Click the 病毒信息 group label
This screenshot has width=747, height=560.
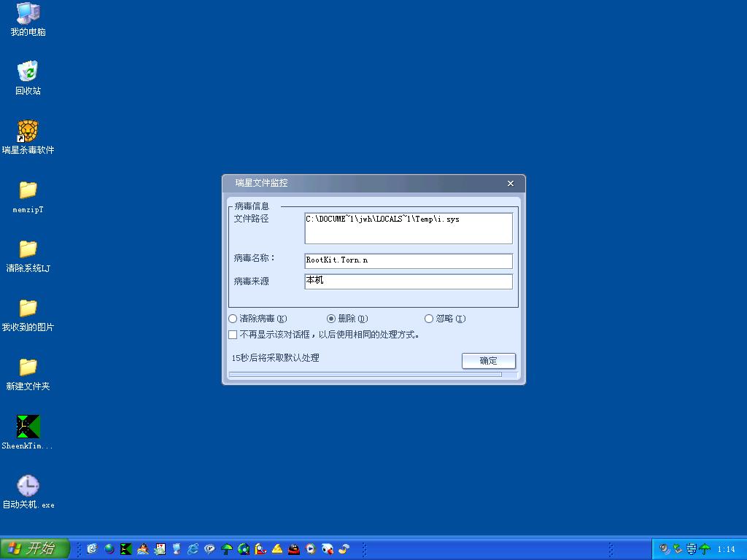pos(252,206)
